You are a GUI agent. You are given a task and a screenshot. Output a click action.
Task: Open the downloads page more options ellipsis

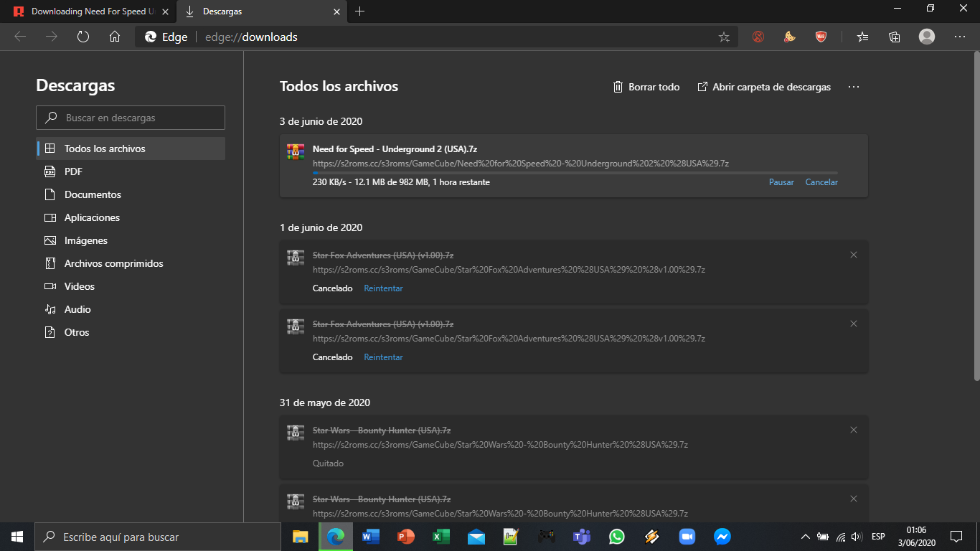tap(853, 87)
